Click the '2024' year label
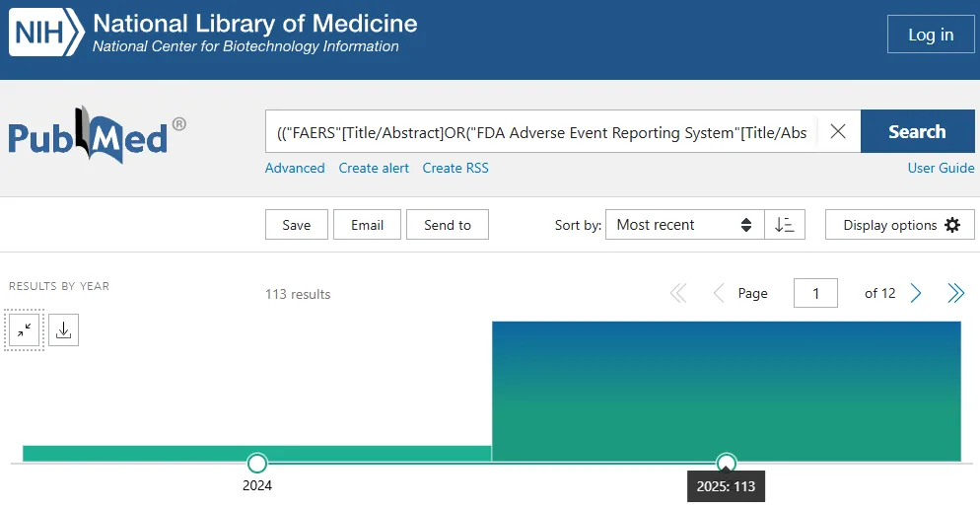The width and height of the screenshot is (980, 509). (x=257, y=486)
